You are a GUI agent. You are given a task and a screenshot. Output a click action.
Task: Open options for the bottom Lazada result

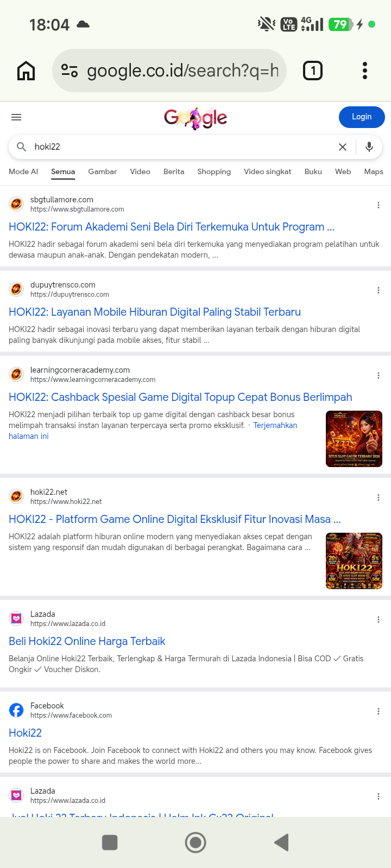(x=379, y=796)
